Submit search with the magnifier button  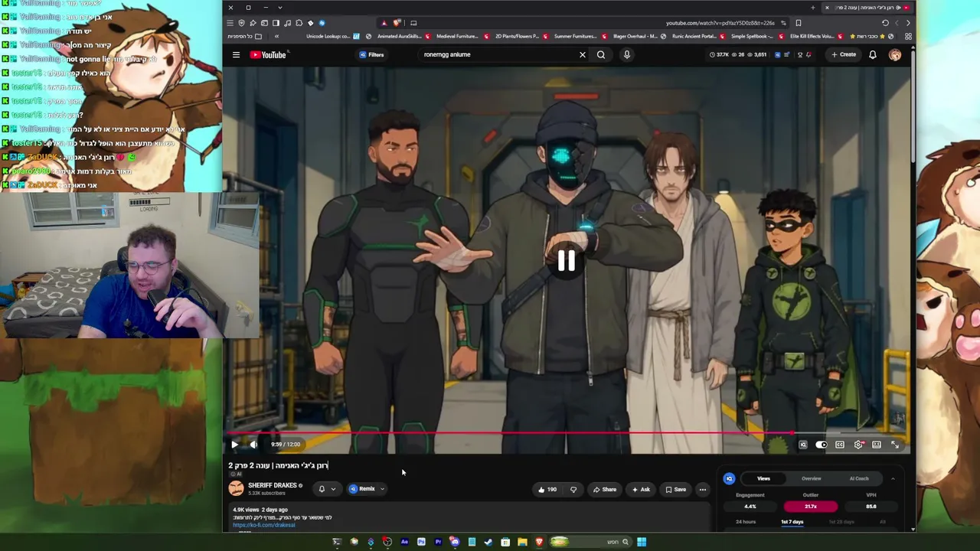click(x=601, y=55)
